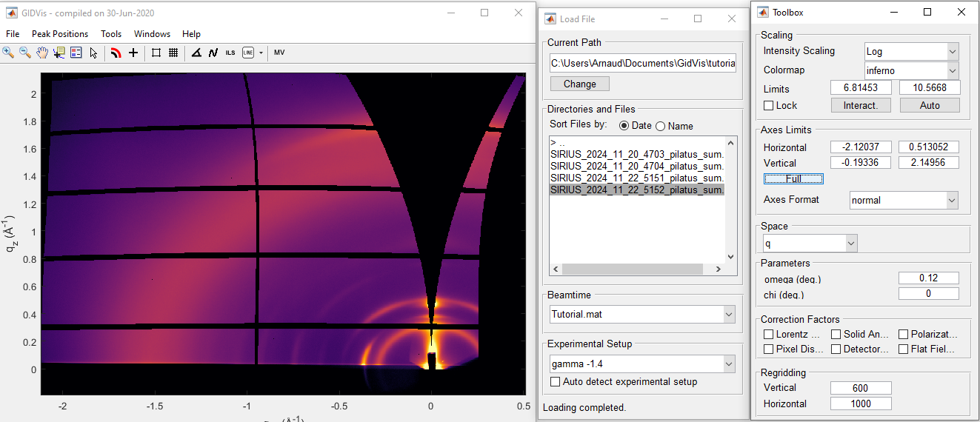This screenshot has width=980, height=422.
Task: Select file SIRIUS_2024_11_20_4704_pilatus_sum
Action: tap(636, 166)
